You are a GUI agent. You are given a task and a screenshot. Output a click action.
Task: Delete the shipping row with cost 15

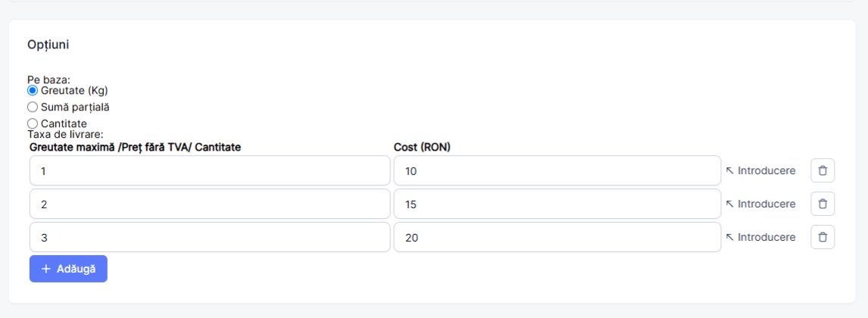823,204
